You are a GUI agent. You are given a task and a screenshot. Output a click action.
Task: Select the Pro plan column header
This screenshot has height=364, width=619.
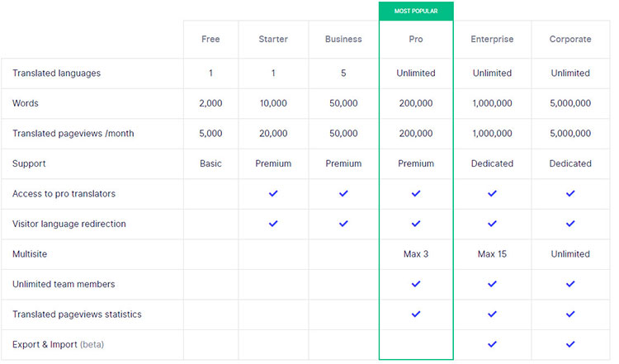[416, 39]
